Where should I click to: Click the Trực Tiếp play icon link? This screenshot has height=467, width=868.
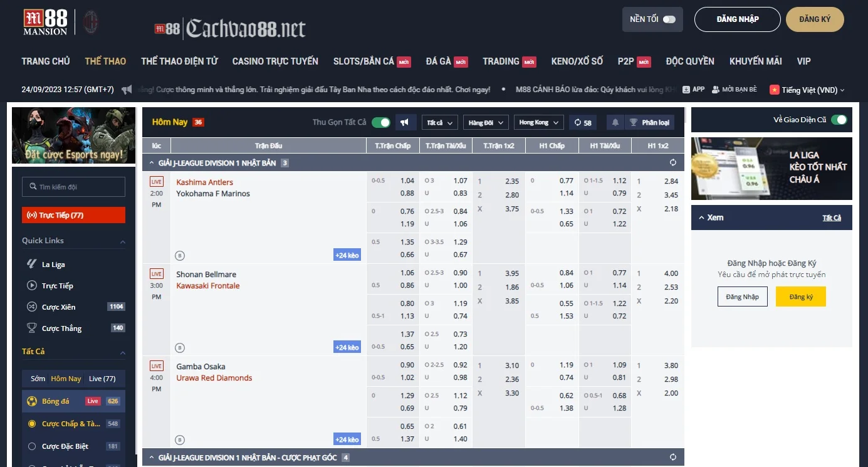pos(32,286)
